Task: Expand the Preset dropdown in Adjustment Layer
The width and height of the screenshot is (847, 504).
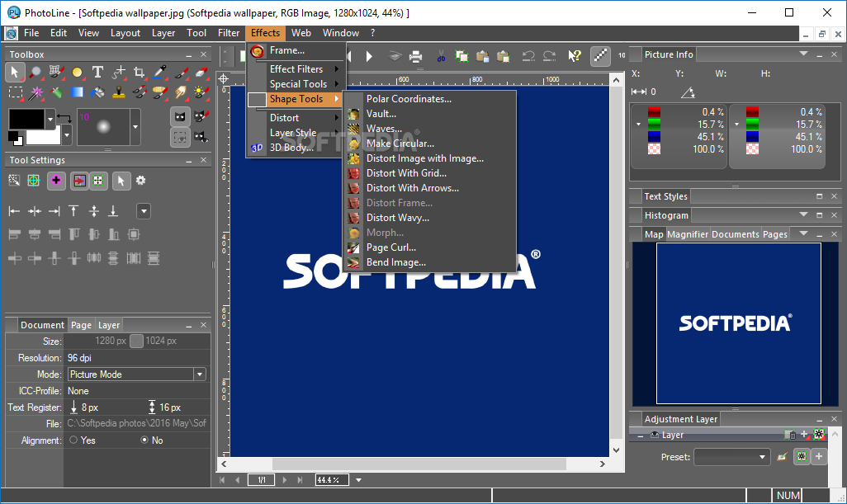Action: coord(763,457)
